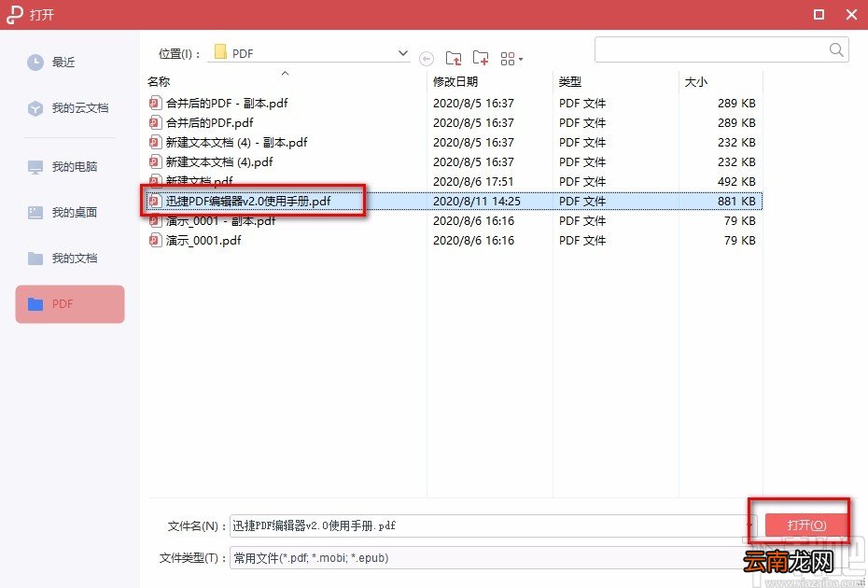Screen dimensions: 868x588
Task: Click the back navigation arrow icon
Action: pyautogui.click(x=427, y=58)
